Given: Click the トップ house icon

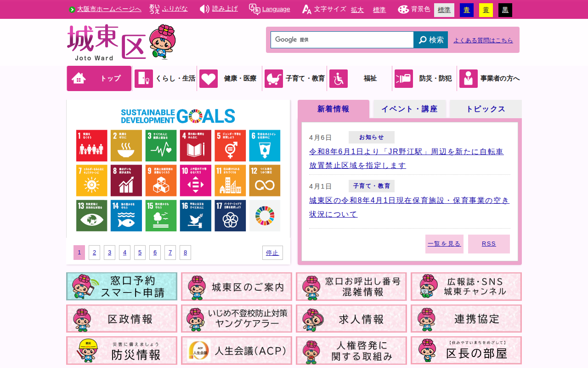Looking at the screenshot, I should click(x=79, y=79).
